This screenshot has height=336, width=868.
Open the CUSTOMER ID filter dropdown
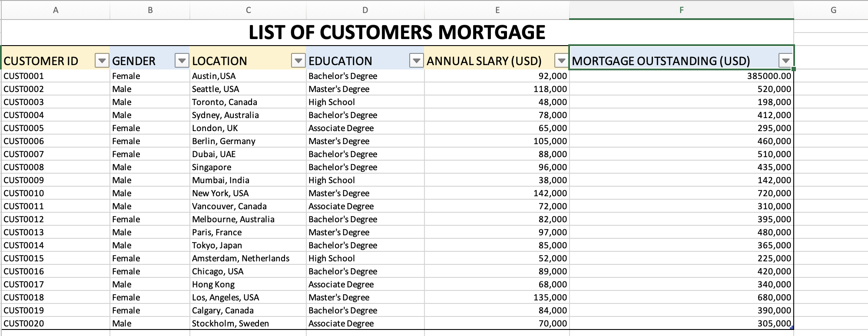click(x=102, y=61)
